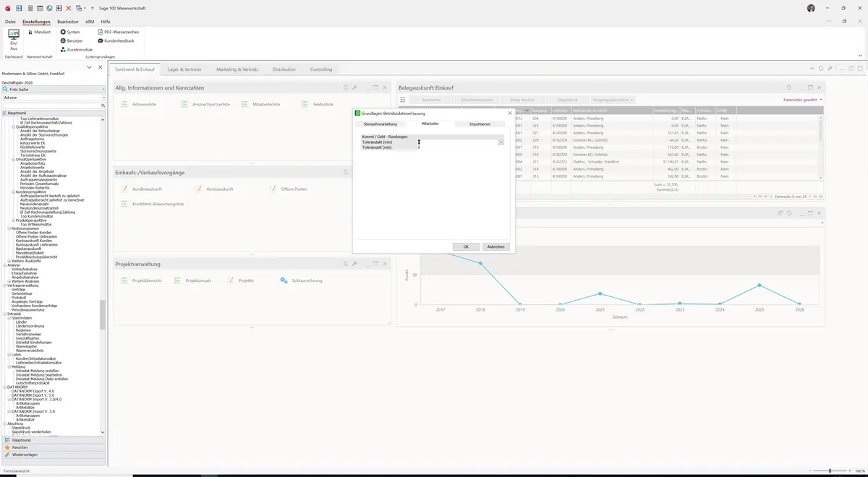Viewport: 868px width, 477px height.
Task: Click the zoom slider in the status bar
Action: [x=829, y=471]
